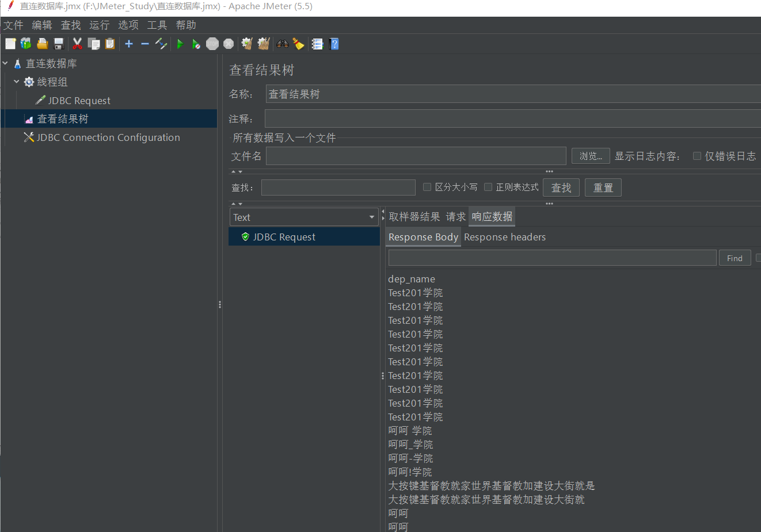Screen dimensions: 761x532
Task: Open the 文件 menu
Action: pyautogui.click(x=13, y=25)
